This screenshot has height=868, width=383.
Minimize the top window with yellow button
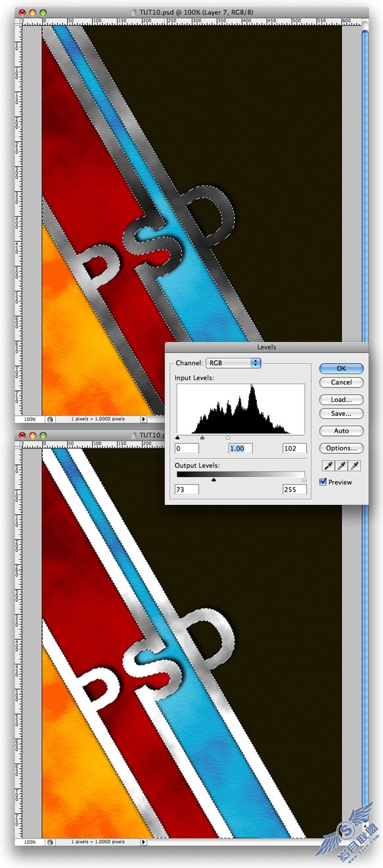pos(33,12)
